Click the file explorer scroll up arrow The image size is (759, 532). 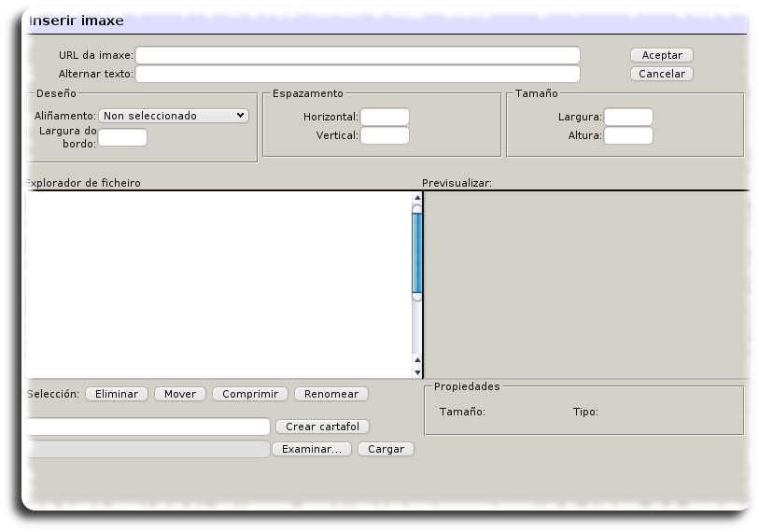tap(417, 198)
